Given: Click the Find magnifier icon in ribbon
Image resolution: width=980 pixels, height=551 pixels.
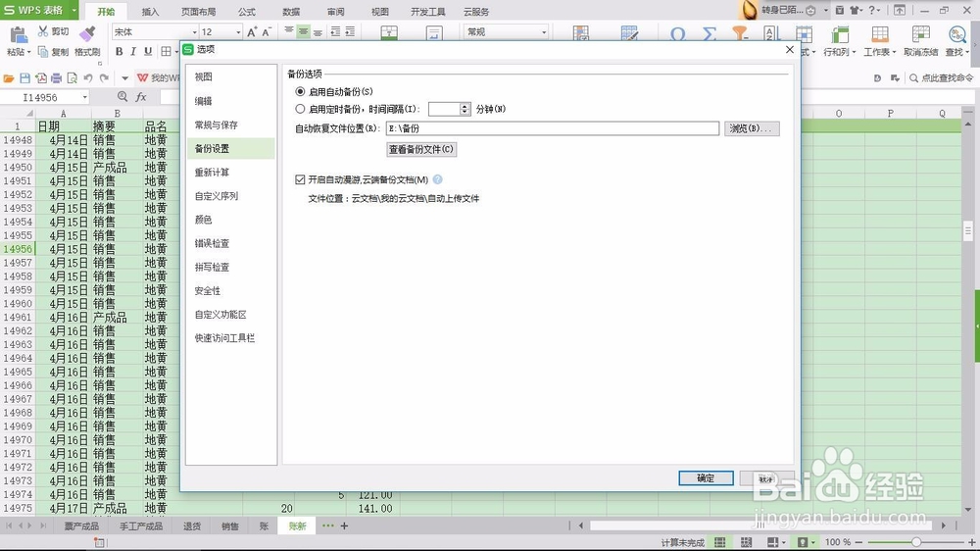Looking at the screenshot, I should tap(956, 34).
